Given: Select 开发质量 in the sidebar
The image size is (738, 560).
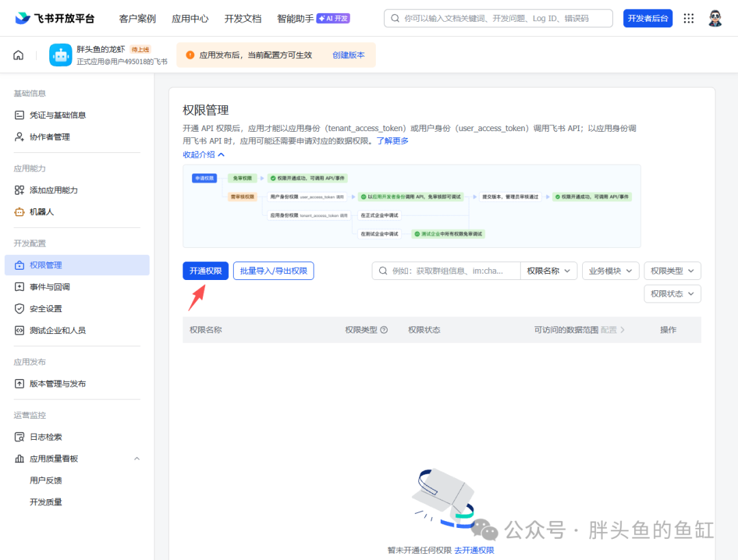Looking at the screenshot, I should (x=46, y=502).
